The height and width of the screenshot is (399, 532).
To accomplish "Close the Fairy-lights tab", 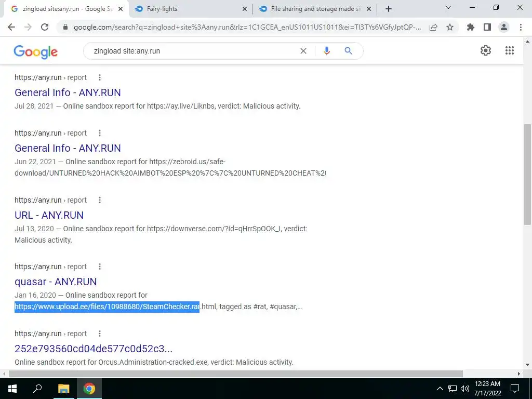I will 245,9.
